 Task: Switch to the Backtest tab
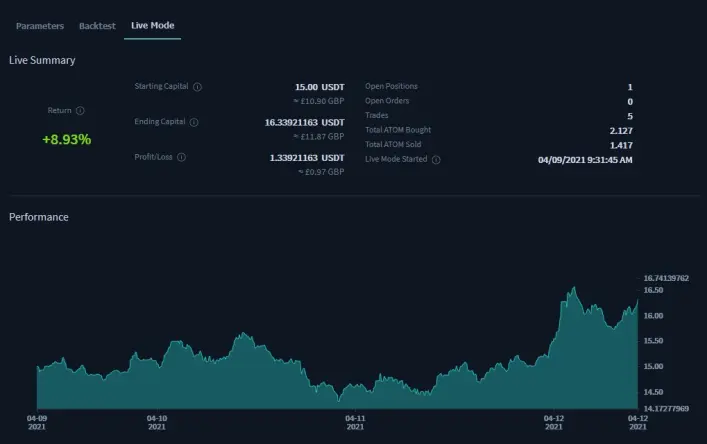[97, 26]
